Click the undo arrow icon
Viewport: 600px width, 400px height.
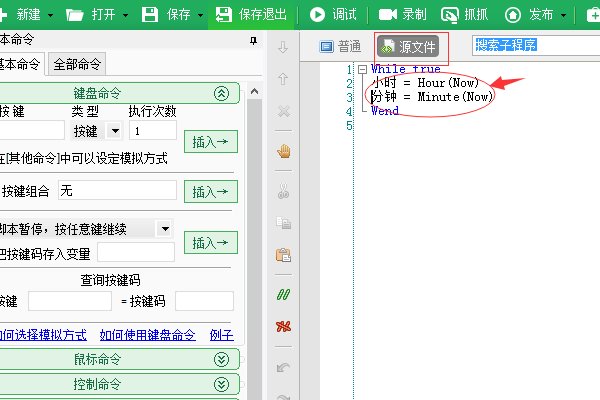[284, 367]
